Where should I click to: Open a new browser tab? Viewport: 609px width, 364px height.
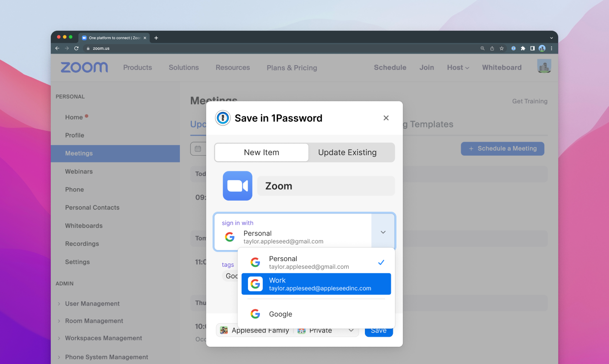pos(156,38)
